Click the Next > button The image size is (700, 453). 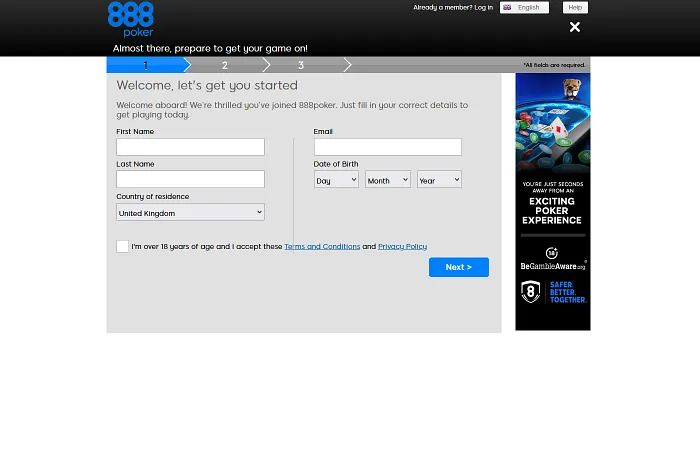[458, 267]
